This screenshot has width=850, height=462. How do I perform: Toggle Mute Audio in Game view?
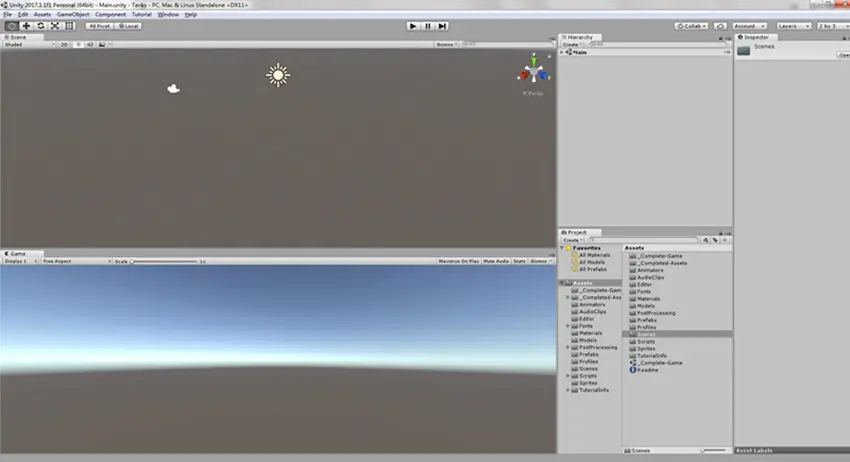click(496, 261)
